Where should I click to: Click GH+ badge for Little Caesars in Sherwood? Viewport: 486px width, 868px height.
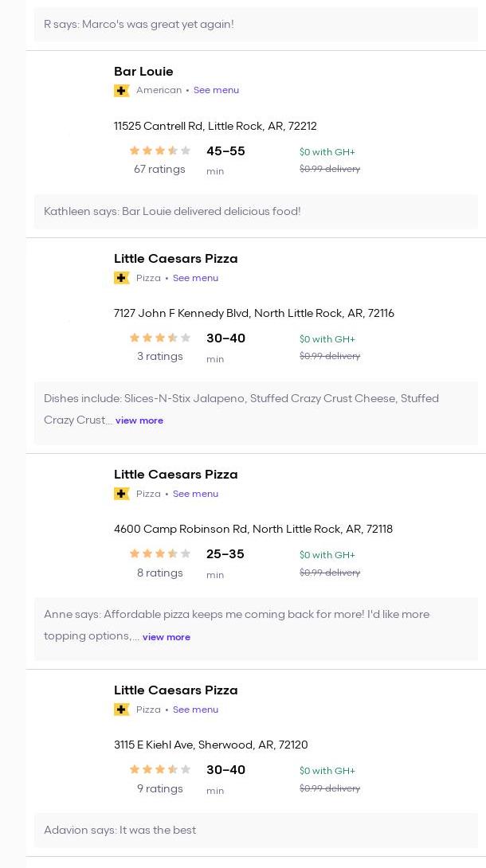tap(122, 710)
